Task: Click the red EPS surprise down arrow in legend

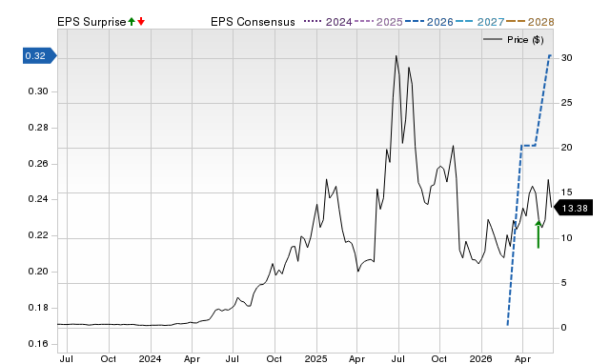Action: tap(141, 22)
